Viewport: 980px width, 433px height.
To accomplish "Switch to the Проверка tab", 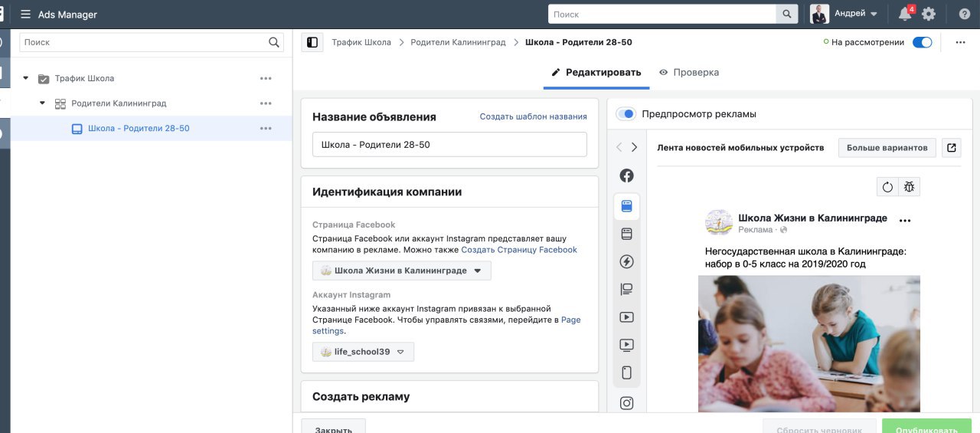I will (689, 73).
